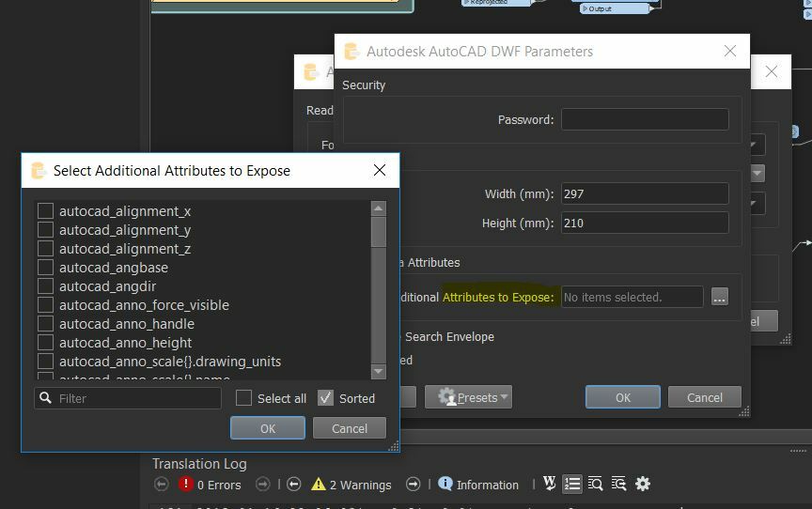Close the background reader dialog
Screen dimensions: 812x509
(x=771, y=71)
